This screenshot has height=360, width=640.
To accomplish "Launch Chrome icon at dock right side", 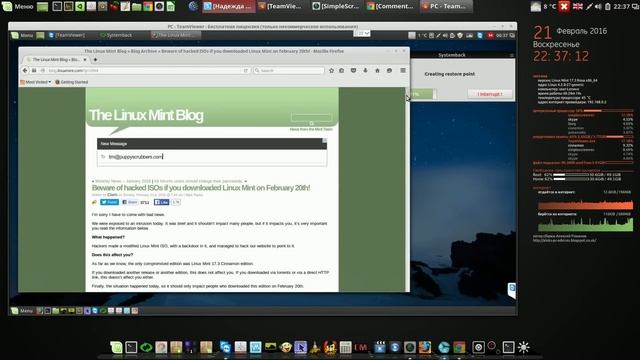I will click(459, 347).
